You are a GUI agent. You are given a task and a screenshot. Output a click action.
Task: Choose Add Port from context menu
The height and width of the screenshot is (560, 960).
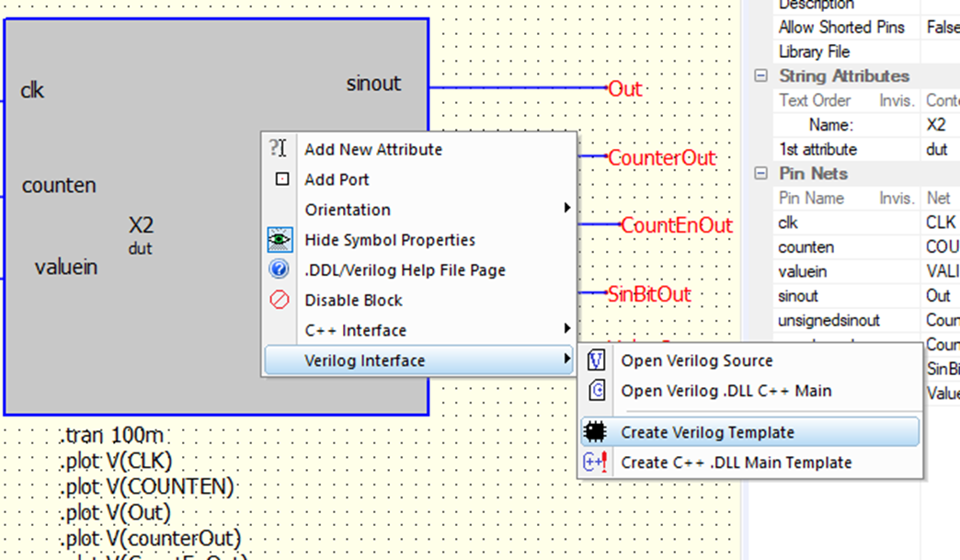point(419,179)
